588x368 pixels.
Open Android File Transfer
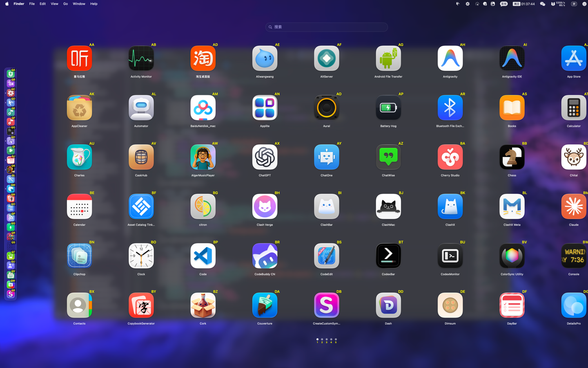tap(388, 58)
